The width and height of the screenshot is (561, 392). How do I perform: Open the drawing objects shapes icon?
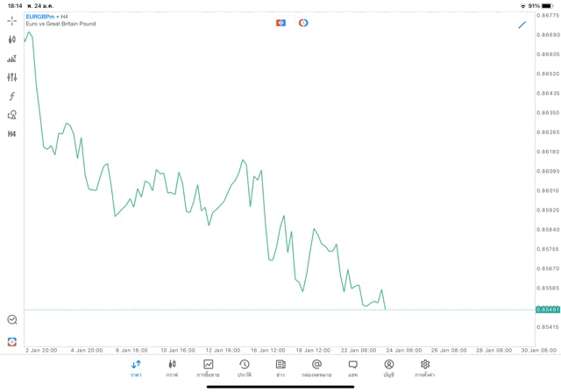[x=11, y=115]
